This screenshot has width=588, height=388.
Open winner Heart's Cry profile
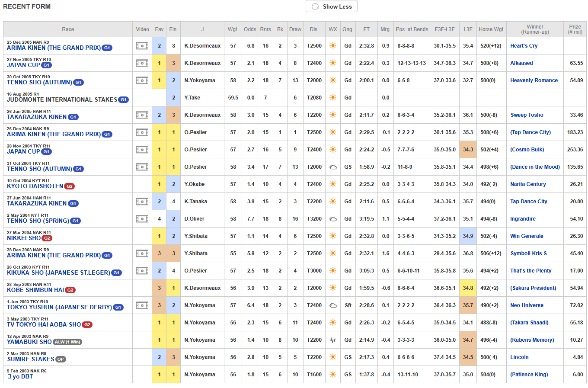[x=524, y=46]
